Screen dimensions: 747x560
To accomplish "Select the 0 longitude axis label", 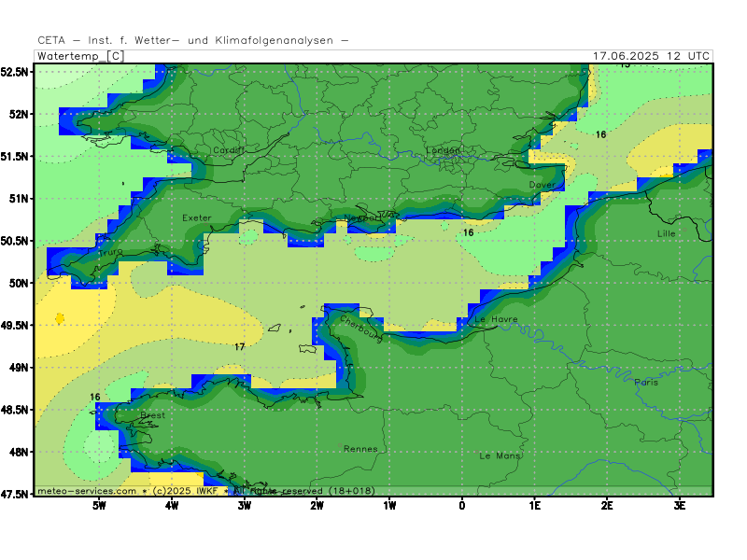I will (462, 506).
